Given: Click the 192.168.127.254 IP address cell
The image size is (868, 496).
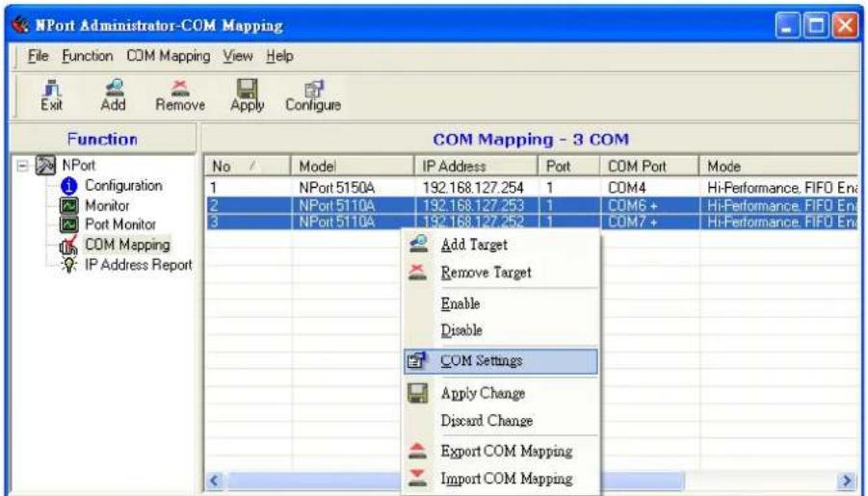Looking at the screenshot, I should pyautogui.click(x=473, y=188).
